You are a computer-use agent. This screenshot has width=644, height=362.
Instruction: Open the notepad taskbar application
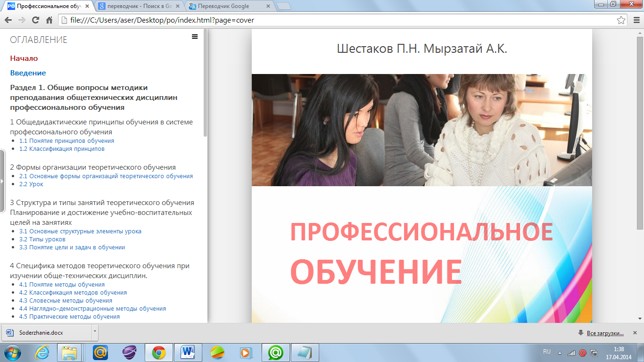[305, 352]
